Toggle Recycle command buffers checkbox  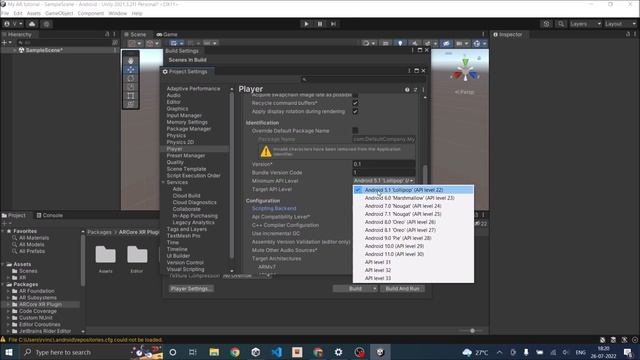click(x=355, y=103)
